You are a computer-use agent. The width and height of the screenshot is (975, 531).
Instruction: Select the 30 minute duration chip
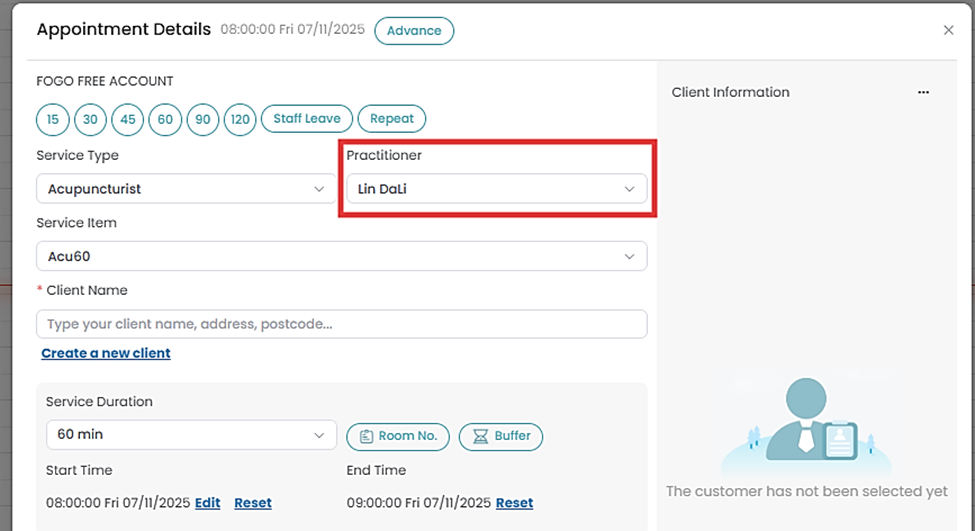90,119
